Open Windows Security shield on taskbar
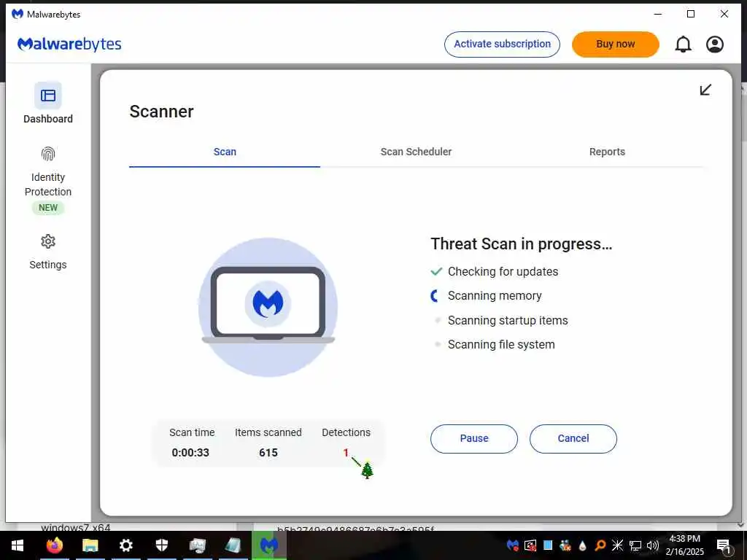747x560 pixels. tap(161, 545)
